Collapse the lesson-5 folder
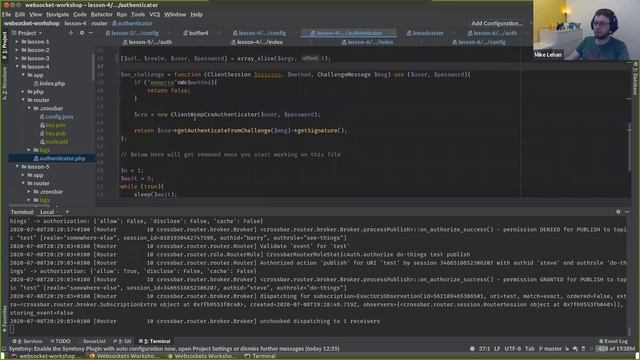 pos(17,167)
